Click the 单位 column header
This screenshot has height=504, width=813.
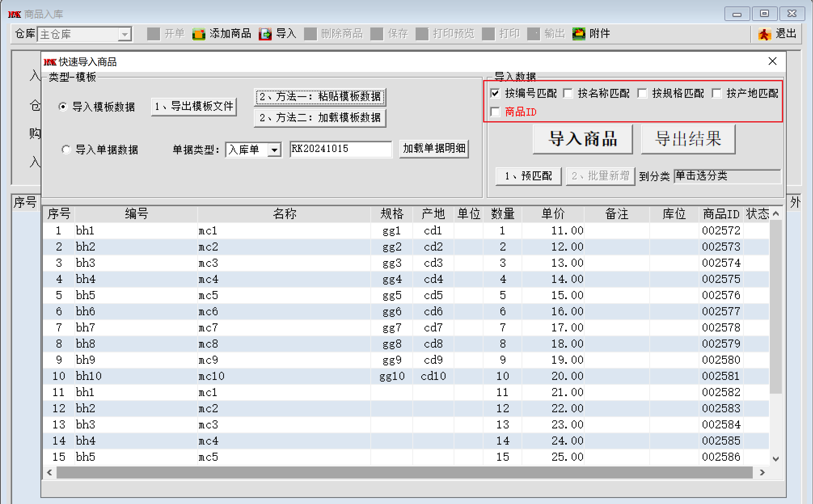[x=469, y=213]
